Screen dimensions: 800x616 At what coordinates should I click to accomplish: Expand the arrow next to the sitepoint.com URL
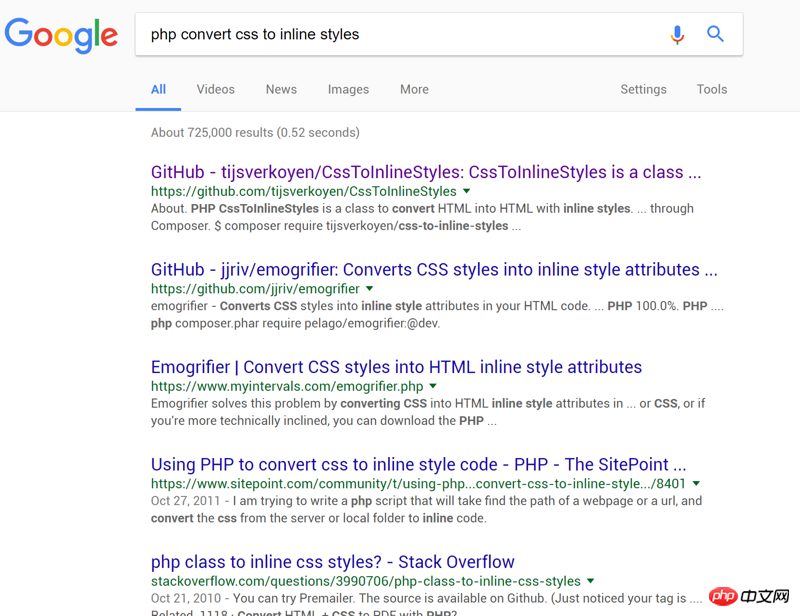tap(696, 484)
